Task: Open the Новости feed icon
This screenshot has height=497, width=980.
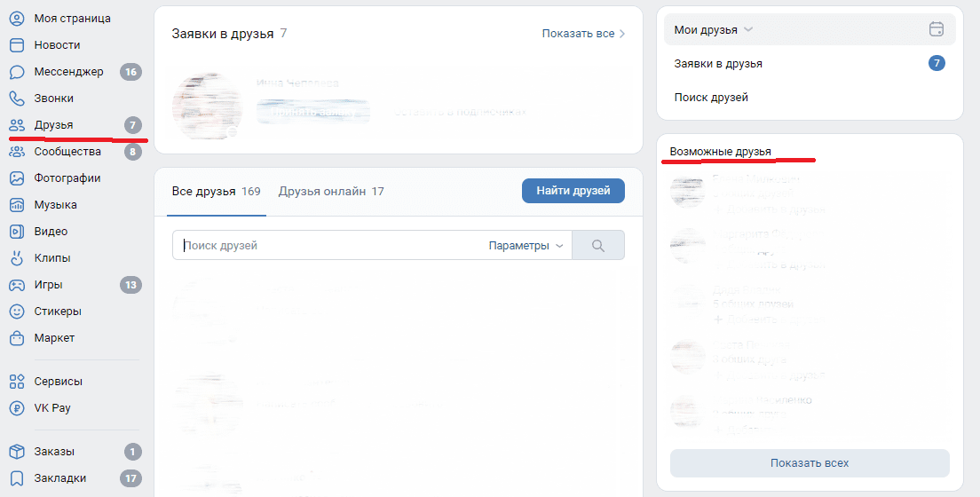Action: (x=17, y=45)
